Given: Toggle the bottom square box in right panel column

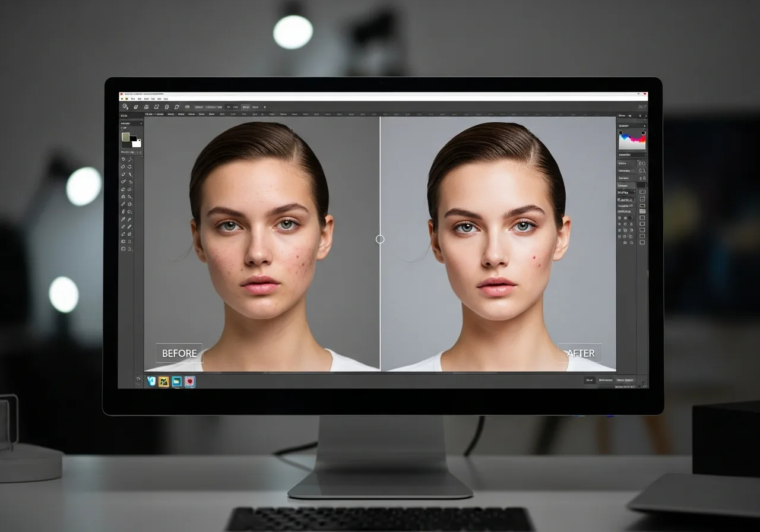Looking at the screenshot, I should pyautogui.click(x=642, y=242).
